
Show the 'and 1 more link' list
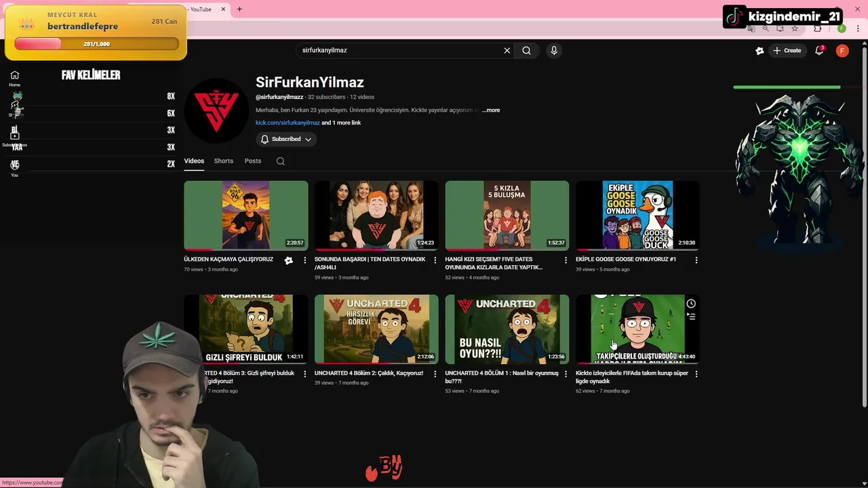click(x=341, y=123)
